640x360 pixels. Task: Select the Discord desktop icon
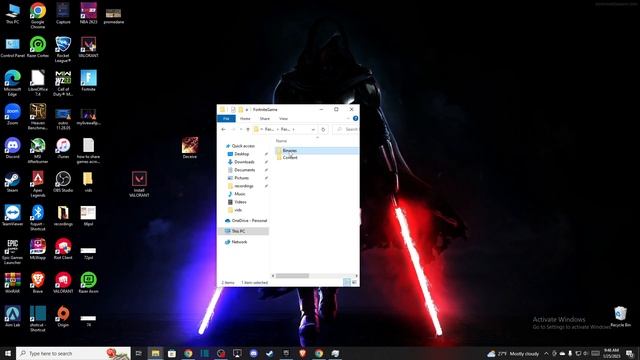click(x=12, y=148)
